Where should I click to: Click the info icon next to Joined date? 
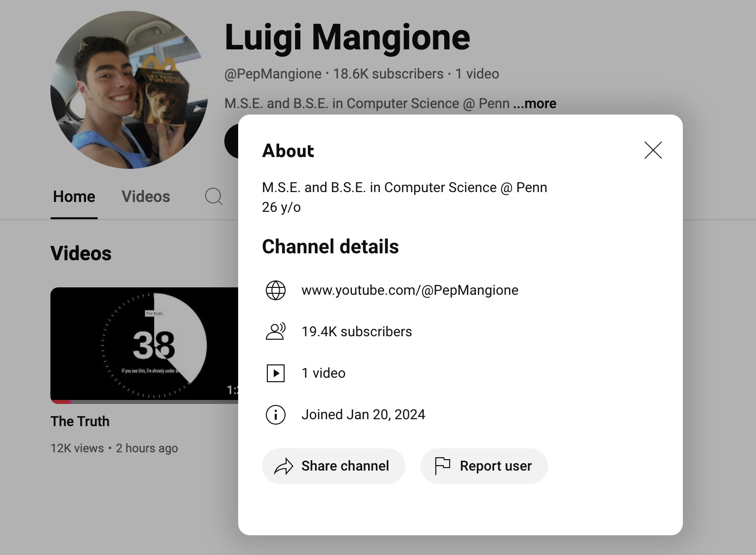276,415
